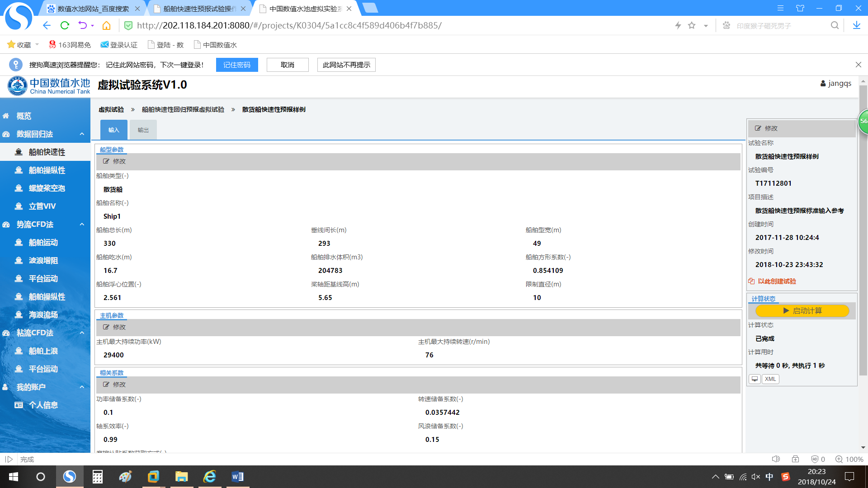Click the monitor icon beside XML button
Viewport: 868px width, 488px height.
pyautogui.click(x=755, y=379)
